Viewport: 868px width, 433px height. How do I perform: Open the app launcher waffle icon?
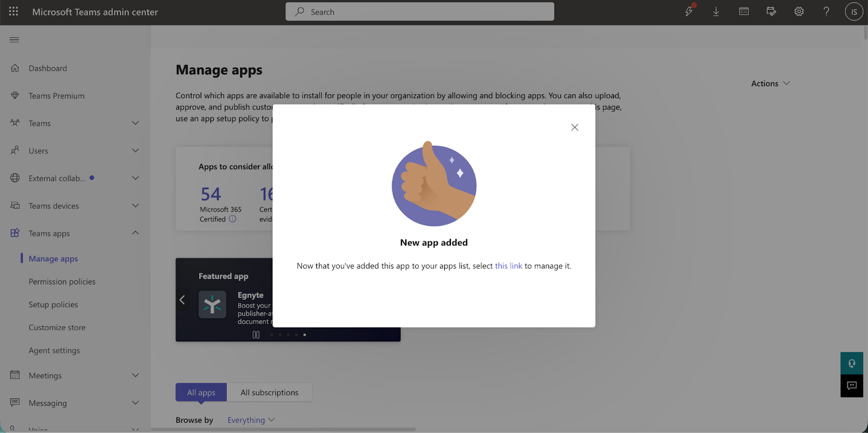coord(14,11)
